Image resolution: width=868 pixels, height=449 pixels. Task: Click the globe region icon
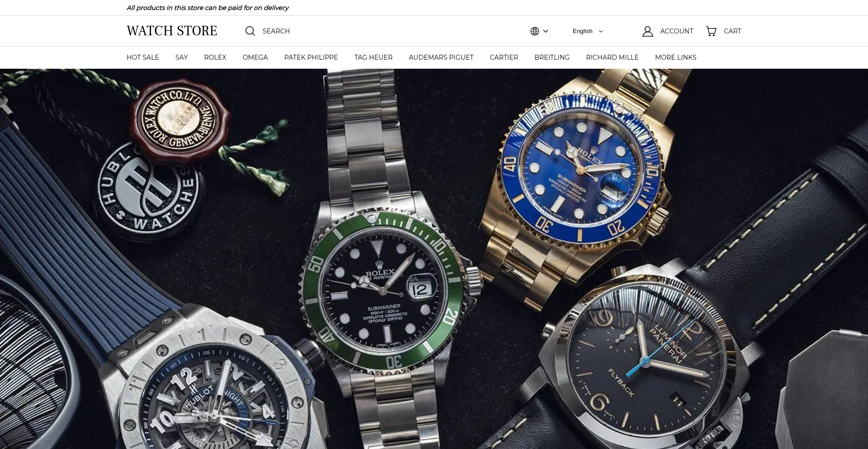click(x=535, y=31)
